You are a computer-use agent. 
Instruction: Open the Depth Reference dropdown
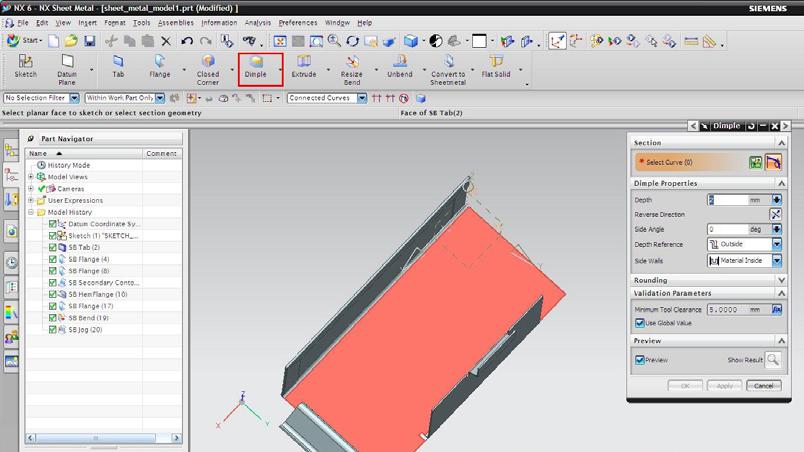pos(777,244)
